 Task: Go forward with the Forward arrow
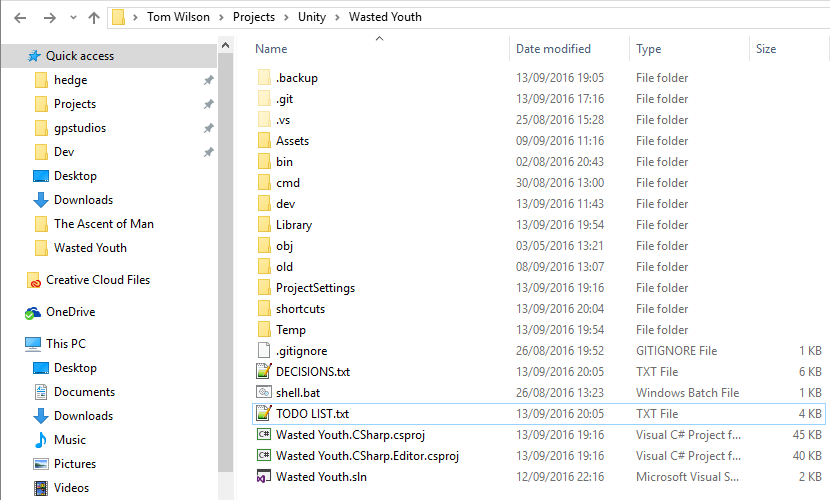50,17
